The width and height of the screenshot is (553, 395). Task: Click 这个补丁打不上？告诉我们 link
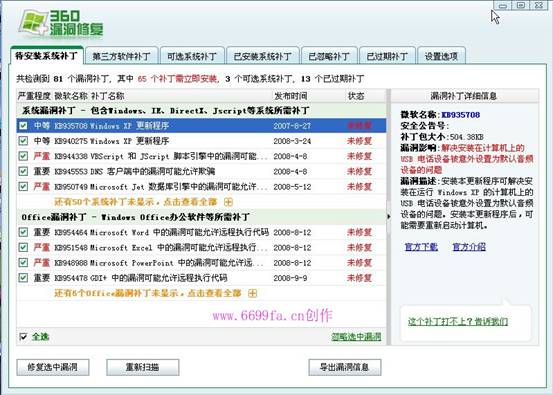(x=458, y=321)
